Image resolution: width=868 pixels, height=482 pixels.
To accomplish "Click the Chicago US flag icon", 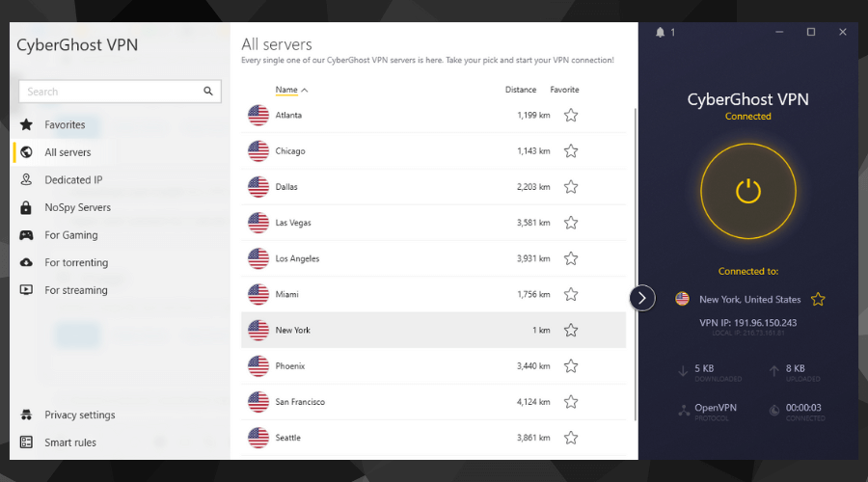I will (x=258, y=151).
